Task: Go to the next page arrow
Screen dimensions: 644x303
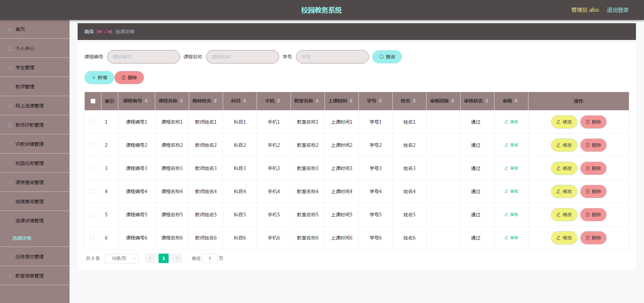Action: tap(177, 258)
